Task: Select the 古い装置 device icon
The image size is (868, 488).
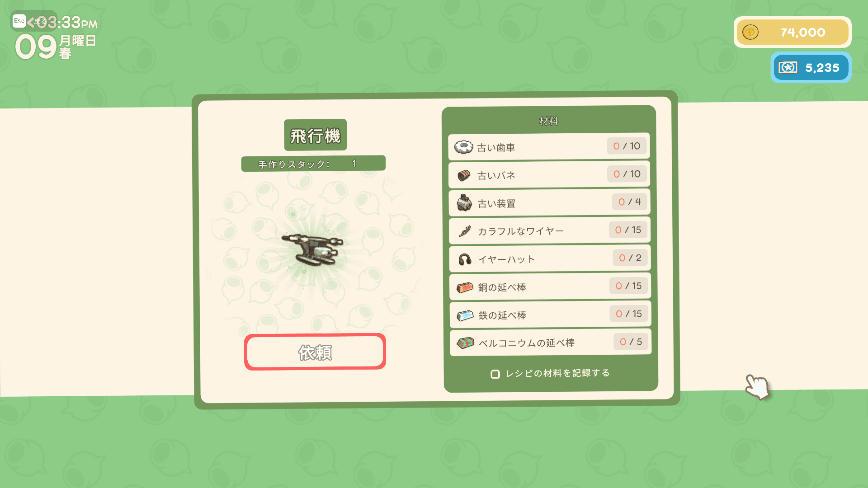Action: pyautogui.click(x=464, y=203)
